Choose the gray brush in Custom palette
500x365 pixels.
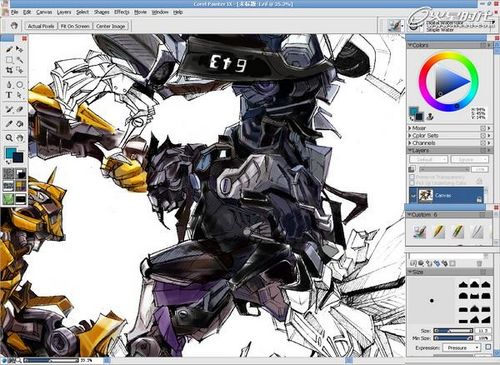pyautogui.click(x=477, y=231)
